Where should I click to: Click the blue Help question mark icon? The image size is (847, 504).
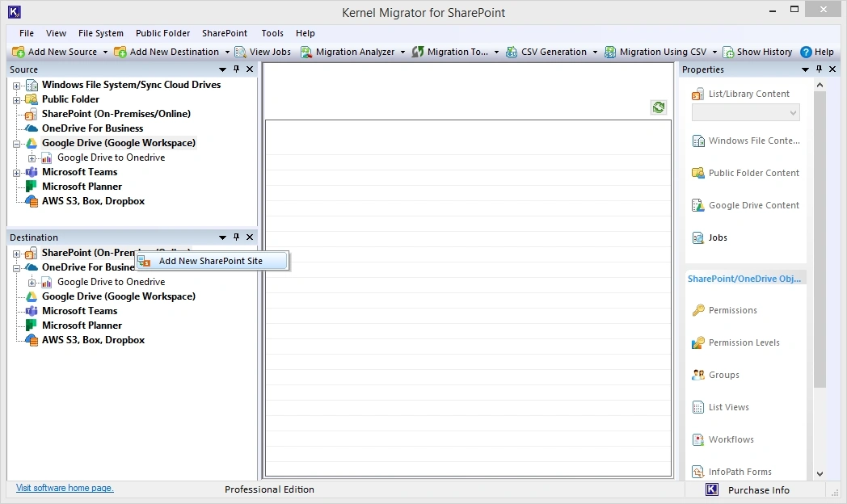click(806, 52)
